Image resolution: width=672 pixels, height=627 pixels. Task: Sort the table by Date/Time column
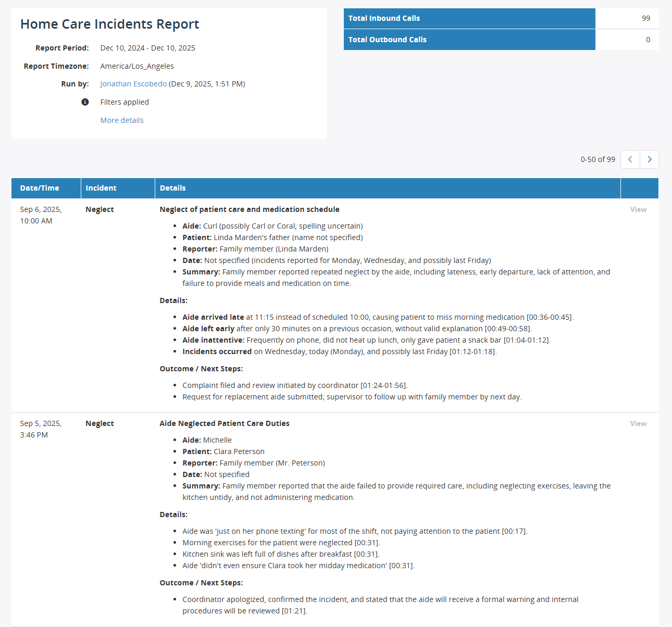[x=39, y=188]
